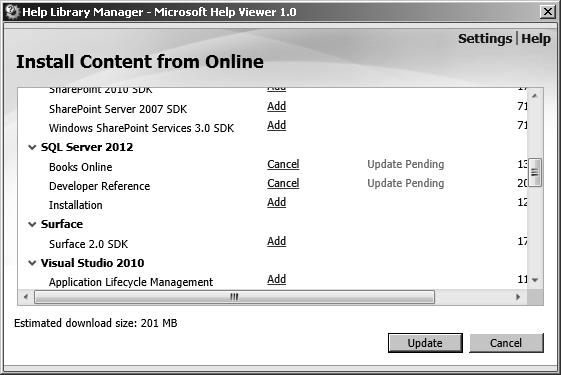Click the Update button
The height and width of the screenshot is (375, 561).
coord(425,343)
